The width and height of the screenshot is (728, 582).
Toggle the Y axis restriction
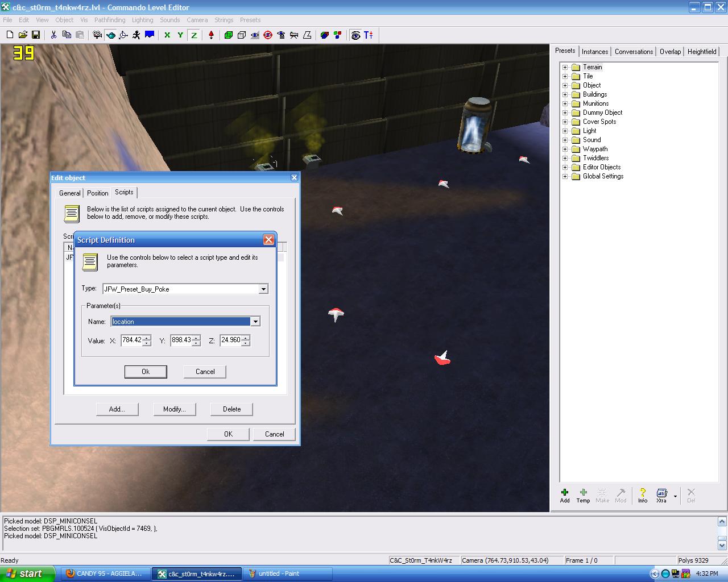(180, 35)
